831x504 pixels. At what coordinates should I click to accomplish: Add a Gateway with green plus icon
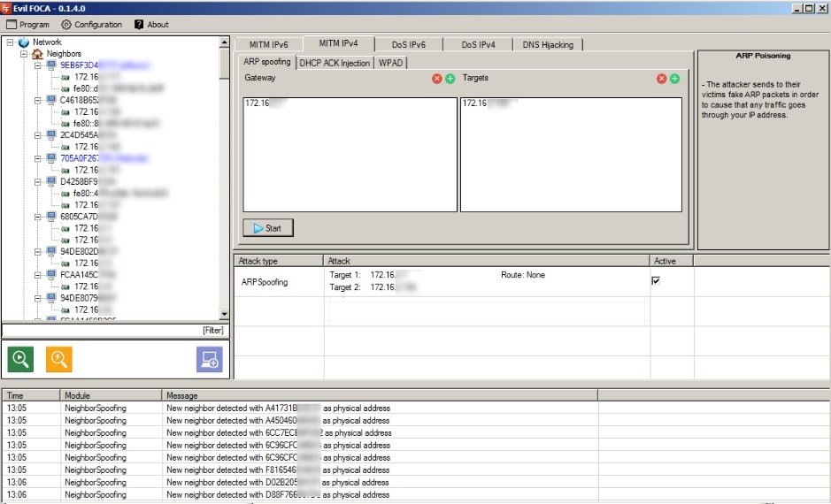(450, 79)
